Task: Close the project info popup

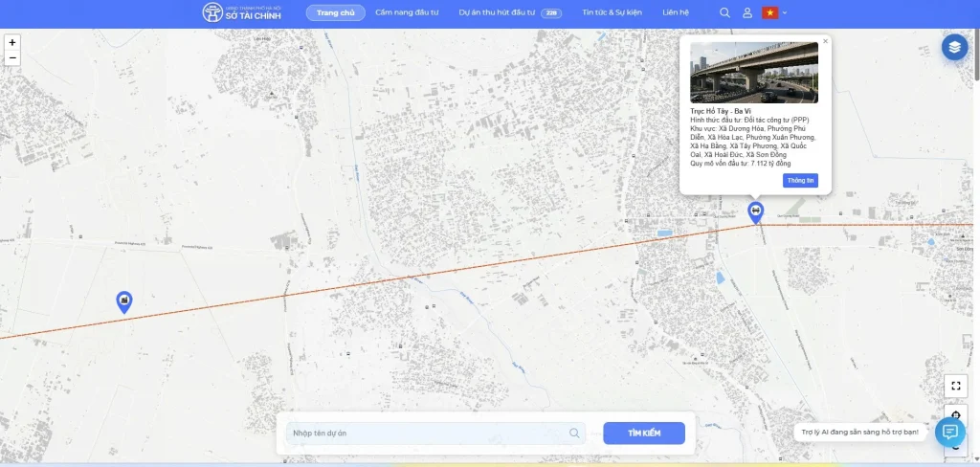Action: tap(825, 41)
